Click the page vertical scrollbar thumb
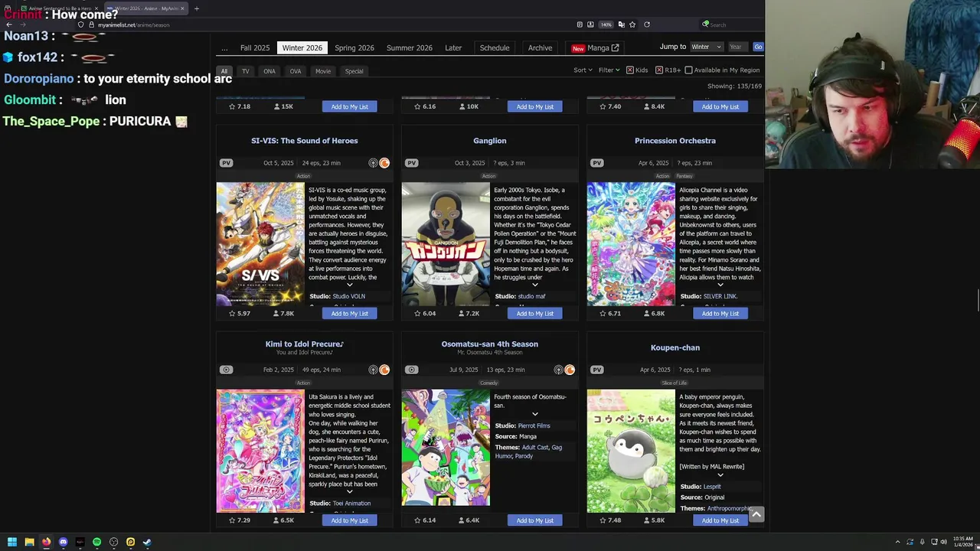Viewport: 980px width, 551px height. click(x=978, y=302)
